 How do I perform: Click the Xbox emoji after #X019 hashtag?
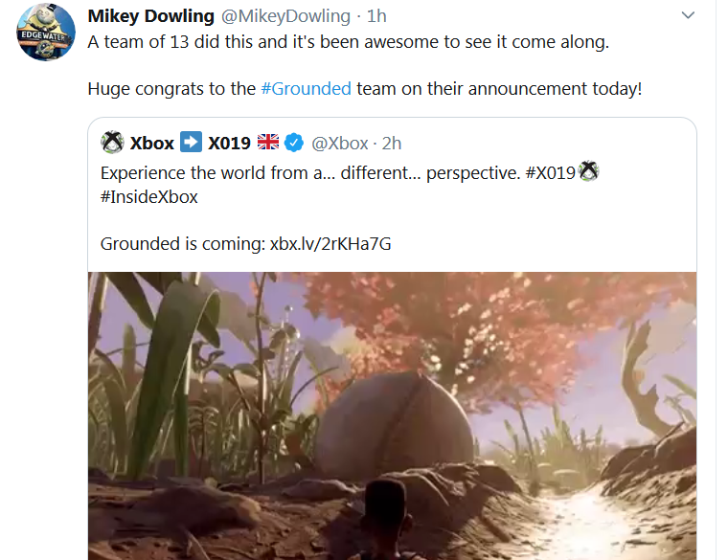(x=589, y=172)
